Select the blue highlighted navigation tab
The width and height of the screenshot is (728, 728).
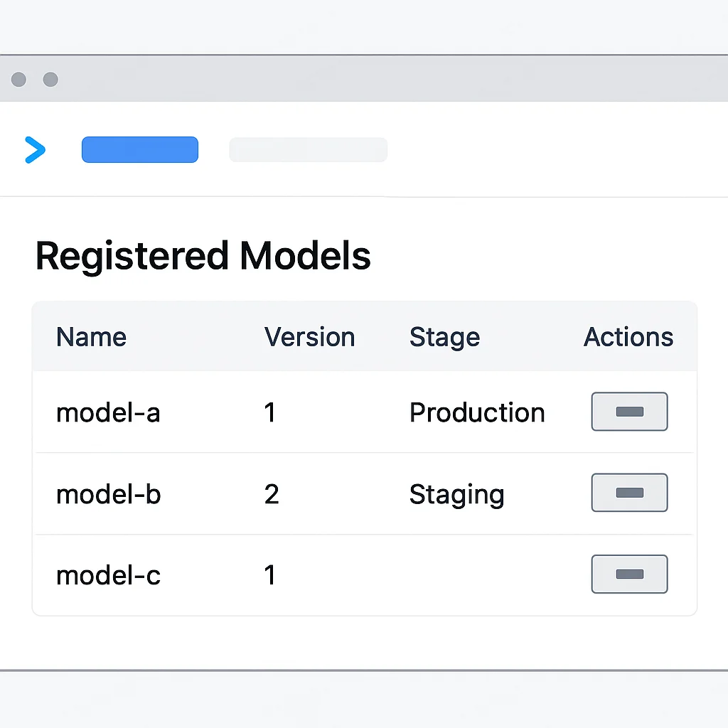click(x=140, y=149)
